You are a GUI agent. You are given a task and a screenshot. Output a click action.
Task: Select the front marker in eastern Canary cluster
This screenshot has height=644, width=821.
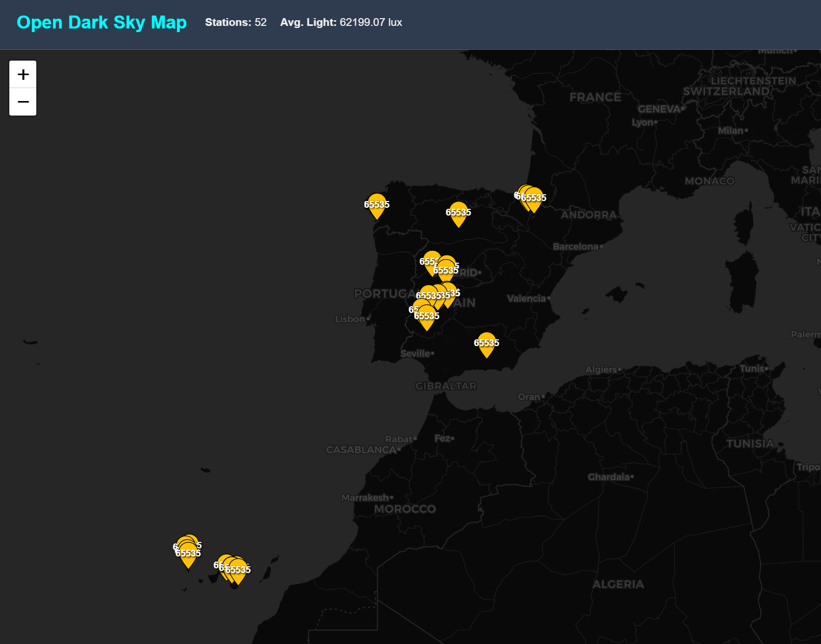(238, 571)
